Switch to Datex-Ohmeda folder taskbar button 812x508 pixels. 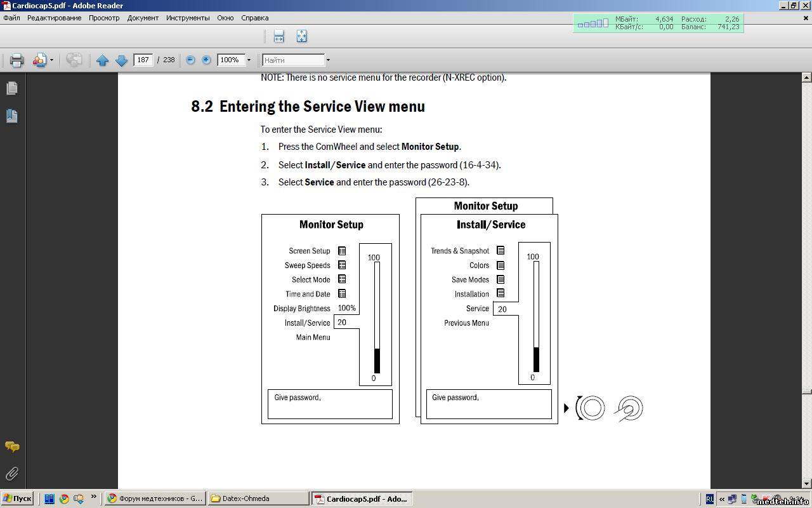tap(258, 498)
